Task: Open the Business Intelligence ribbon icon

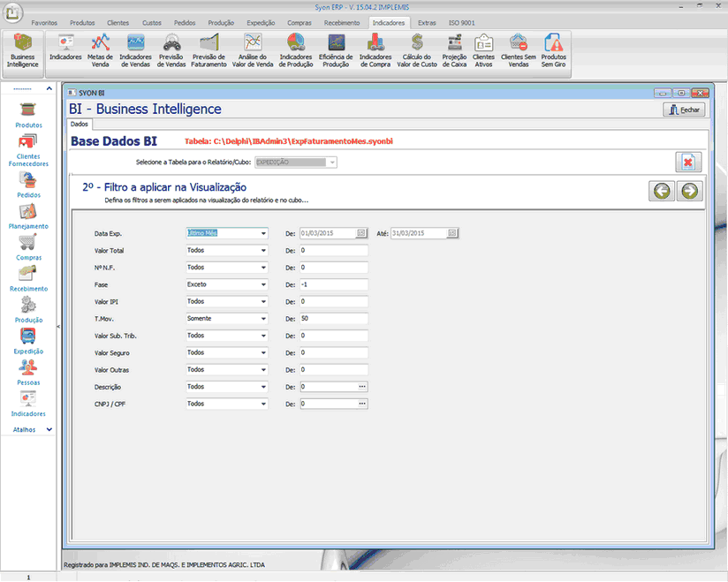Action: pos(23,51)
